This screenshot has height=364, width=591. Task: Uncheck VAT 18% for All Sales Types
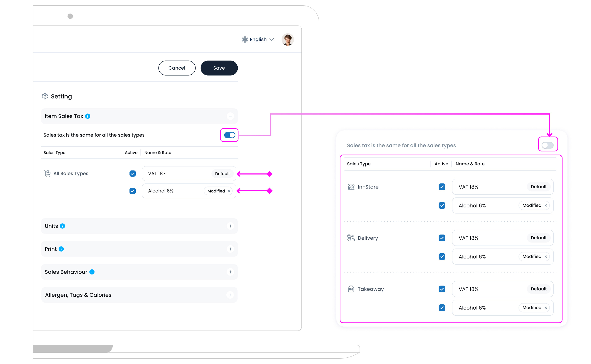point(132,174)
